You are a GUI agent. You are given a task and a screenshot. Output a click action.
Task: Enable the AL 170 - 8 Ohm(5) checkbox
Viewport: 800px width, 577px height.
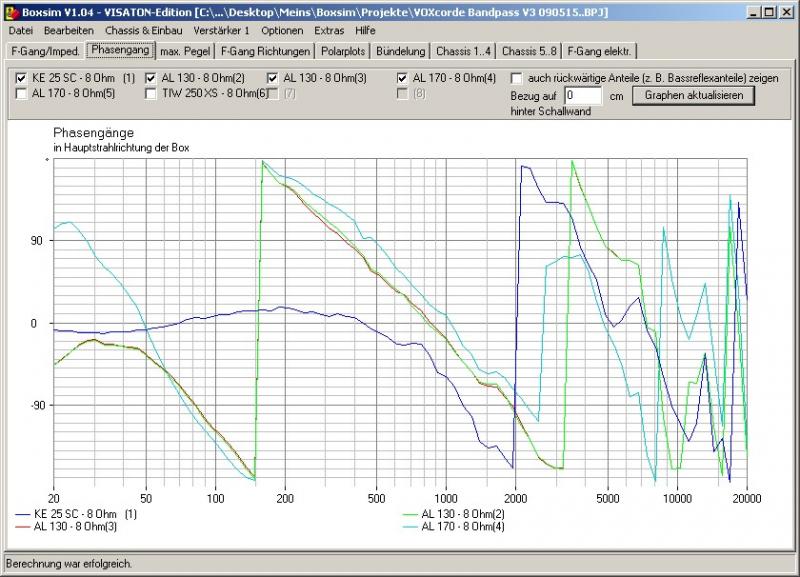pos(22,94)
